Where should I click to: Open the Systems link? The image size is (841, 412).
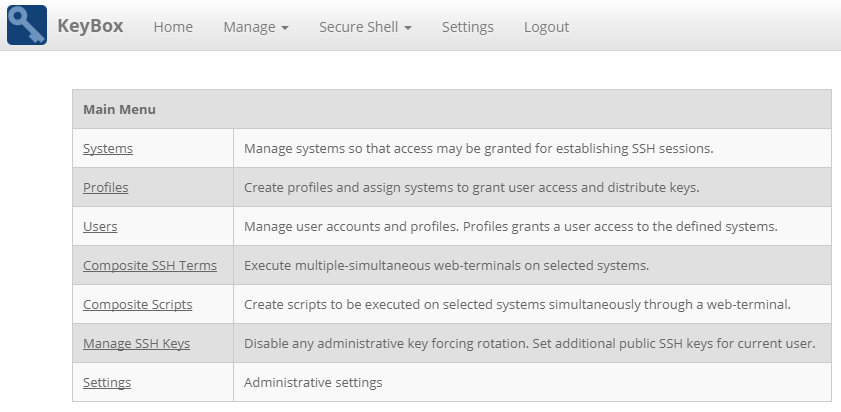(108, 149)
